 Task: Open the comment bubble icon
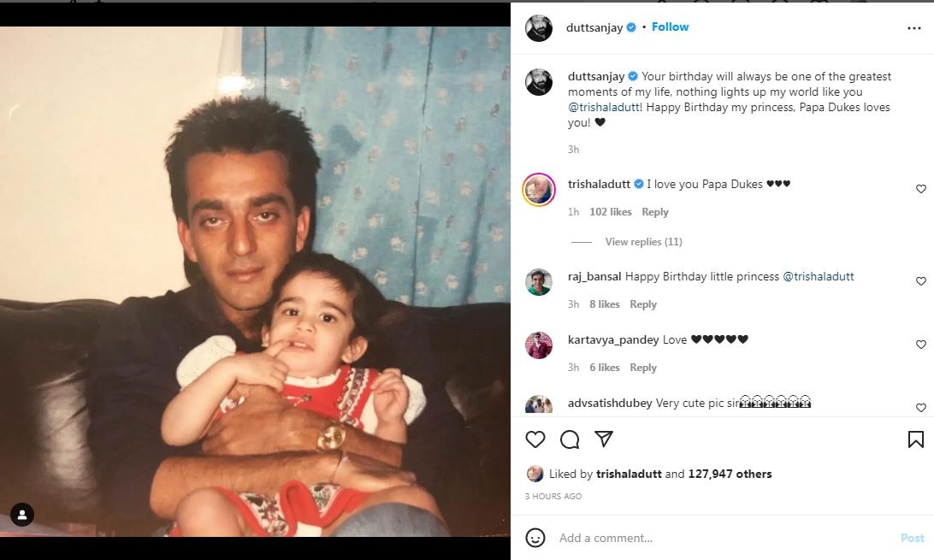(x=570, y=439)
